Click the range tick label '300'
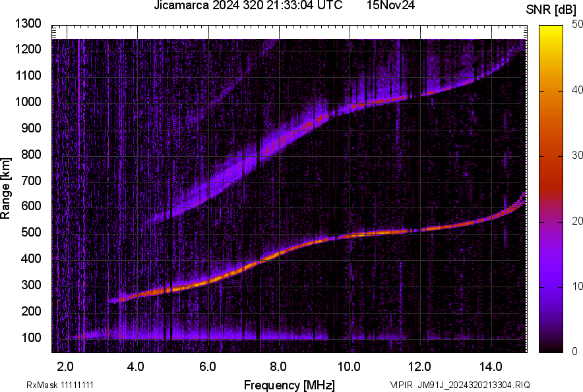 coord(31,285)
